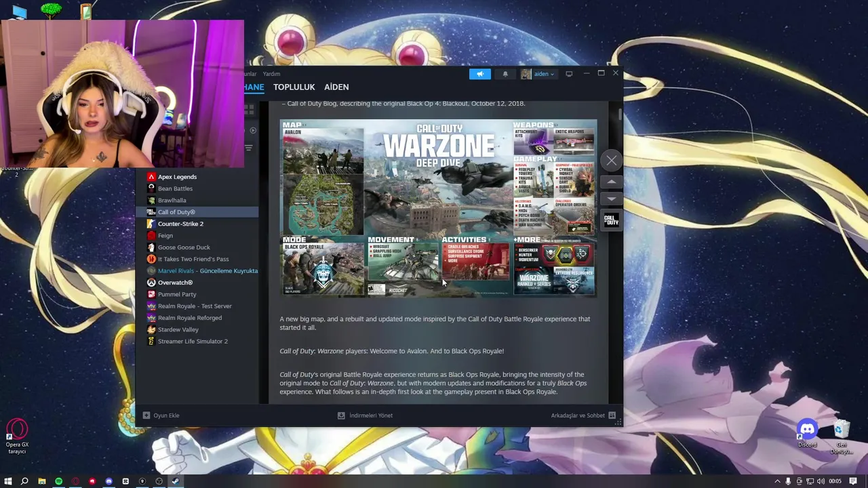The height and width of the screenshot is (488, 868).
Task: Click the Counter-Strike 2 game icon
Action: (x=151, y=224)
